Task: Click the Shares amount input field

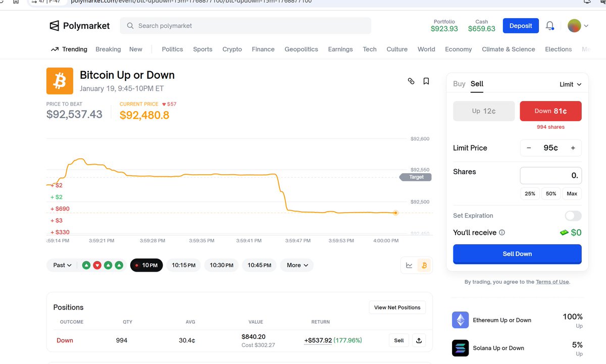Action: 551,176
